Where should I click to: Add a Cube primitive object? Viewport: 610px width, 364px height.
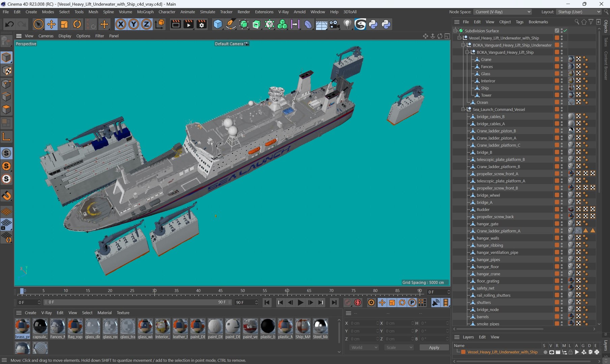click(x=218, y=24)
